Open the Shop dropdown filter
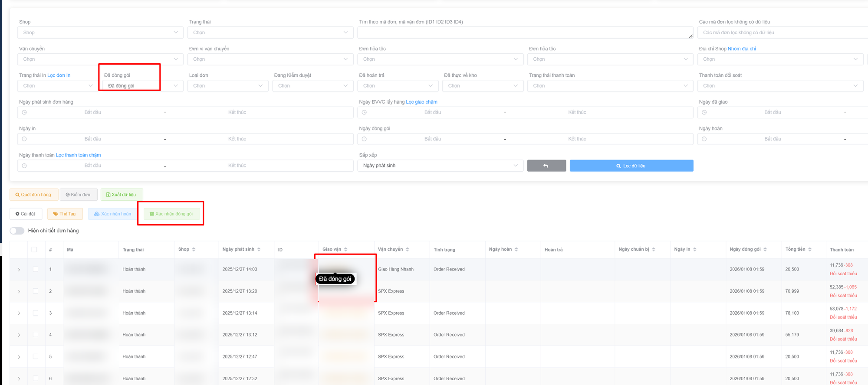This screenshot has width=868, height=385. pos(100,33)
